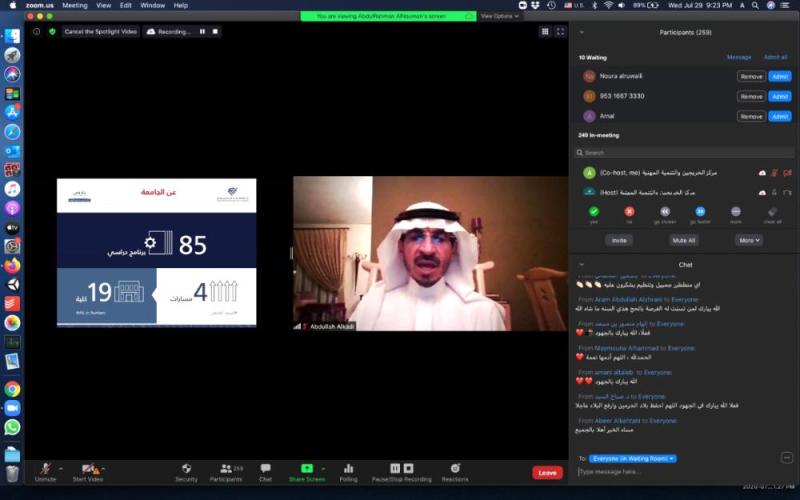Open Finder from the Dock
The height and width of the screenshot is (500, 800).
click(x=12, y=36)
